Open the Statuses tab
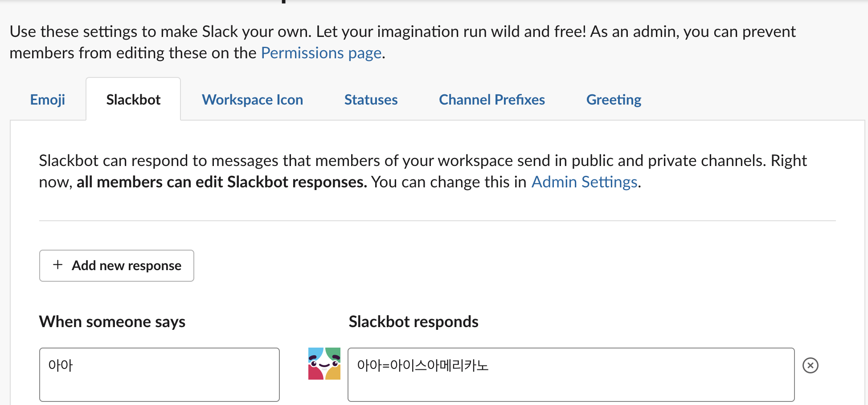The height and width of the screenshot is (405, 868). click(371, 100)
